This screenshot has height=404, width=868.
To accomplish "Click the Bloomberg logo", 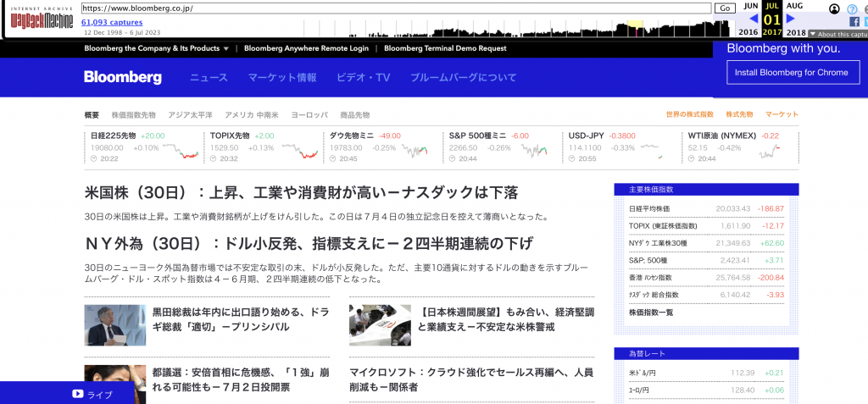I will click(x=123, y=77).
